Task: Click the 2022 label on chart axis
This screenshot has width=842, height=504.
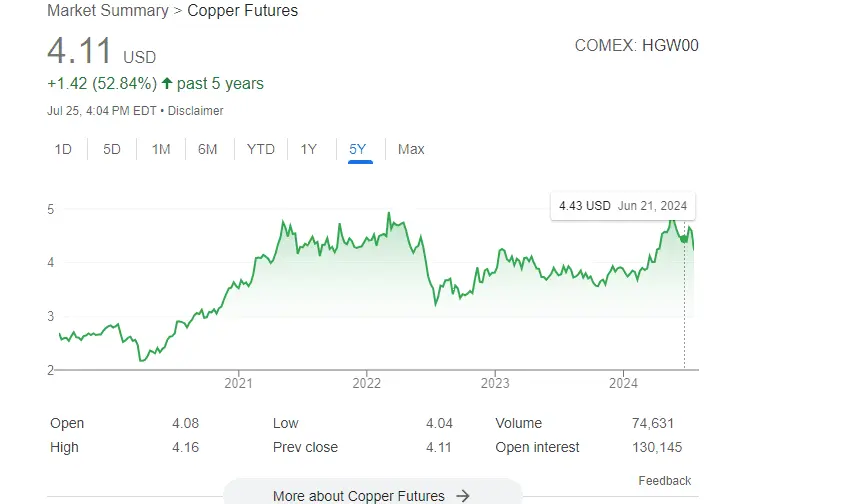Action: pyautogui.click(x=367, y=383)
